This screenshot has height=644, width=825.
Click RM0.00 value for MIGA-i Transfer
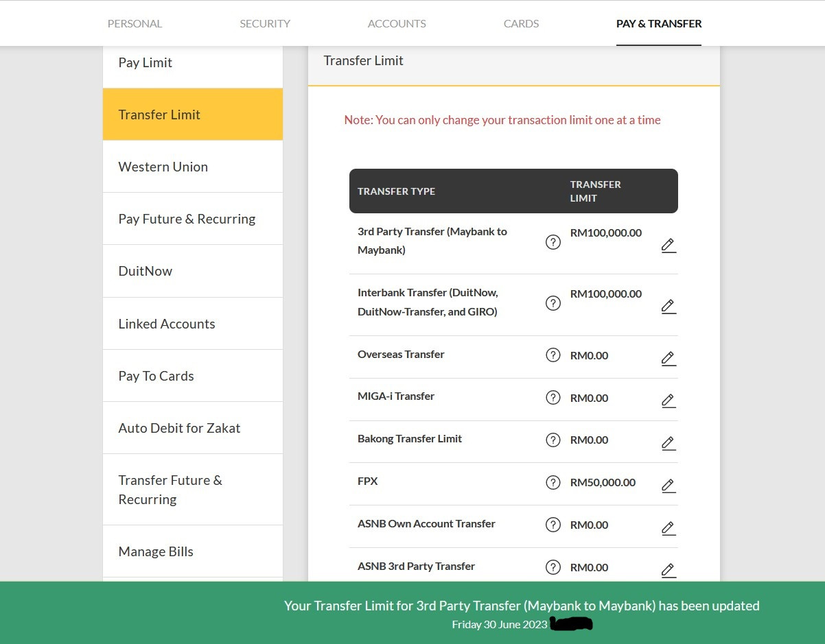point(589,398)
